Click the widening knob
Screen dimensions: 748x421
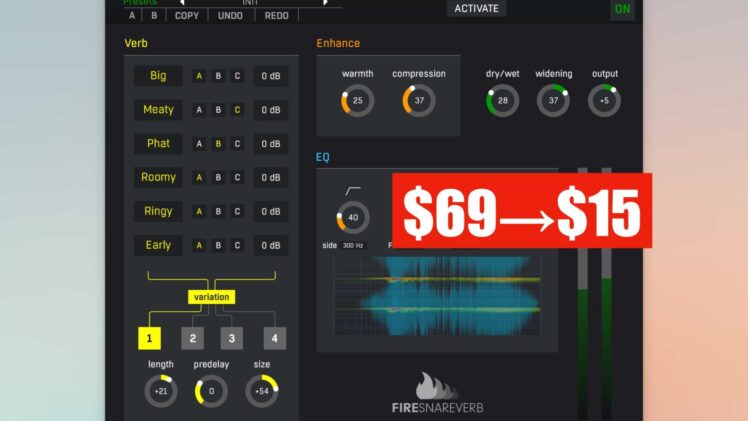[553, 101]
